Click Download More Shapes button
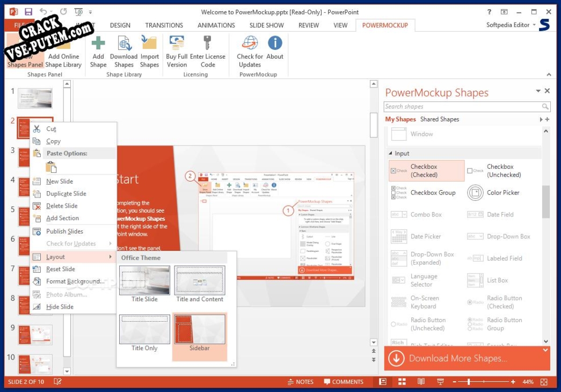 point(467,358)
